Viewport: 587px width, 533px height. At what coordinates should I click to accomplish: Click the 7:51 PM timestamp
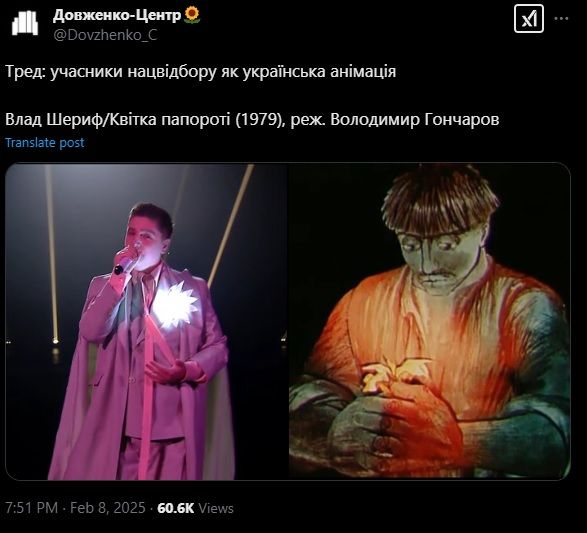click(x=31, y=508)
